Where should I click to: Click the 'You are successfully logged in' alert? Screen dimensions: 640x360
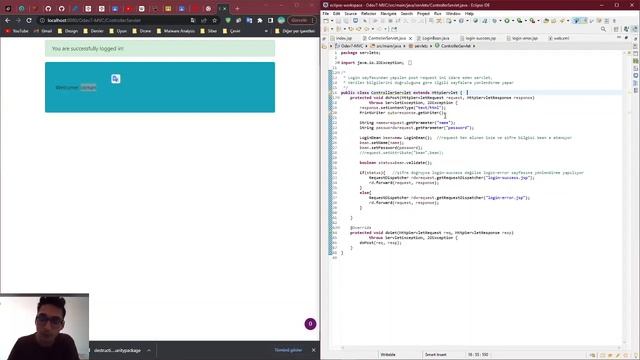160,49
